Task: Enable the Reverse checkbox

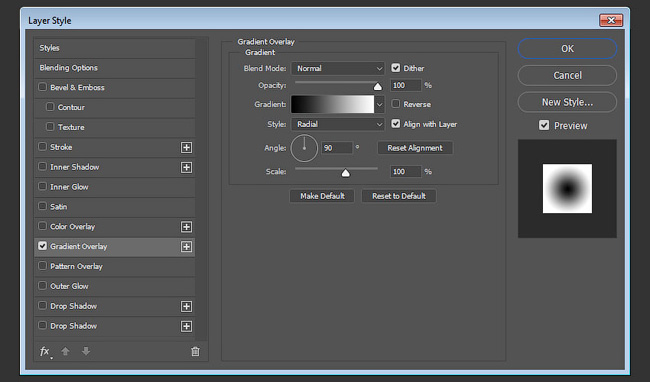Action: click(x=396, y=104)
